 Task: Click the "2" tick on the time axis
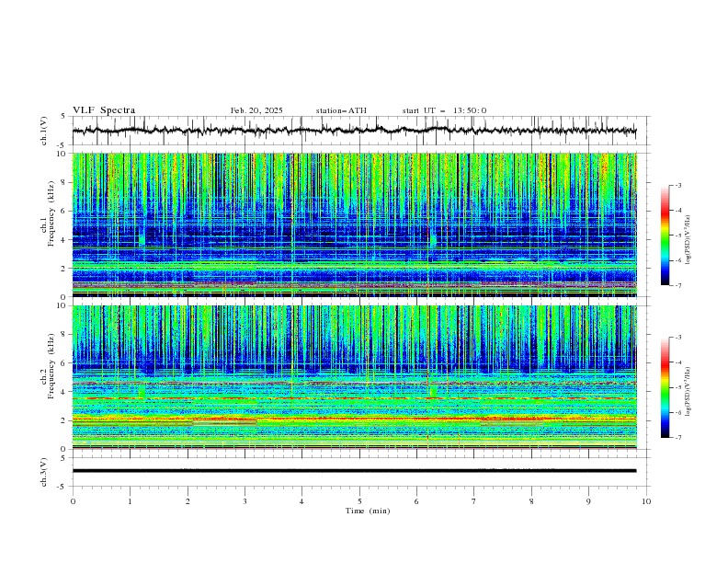pyautogui.click(x=188, y=501)
